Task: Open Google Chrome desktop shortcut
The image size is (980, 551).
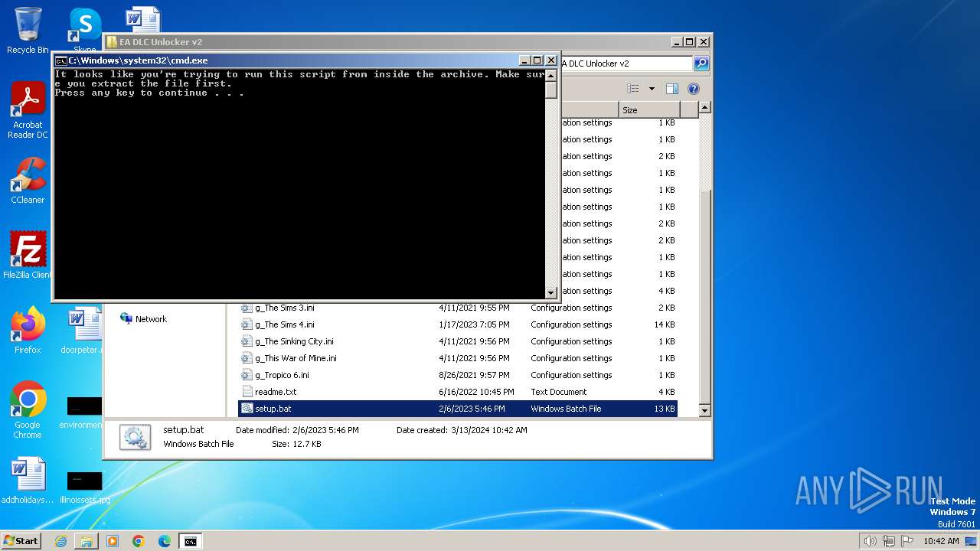Action: coord(28,410)
